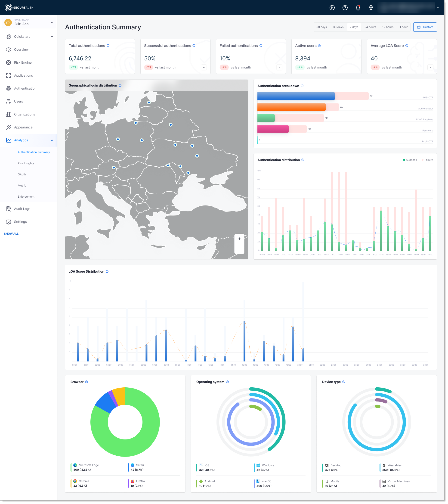Select the Audit Logs icon in the sidebar
This screenshot has height=504, width=448.
coord(8,208)
